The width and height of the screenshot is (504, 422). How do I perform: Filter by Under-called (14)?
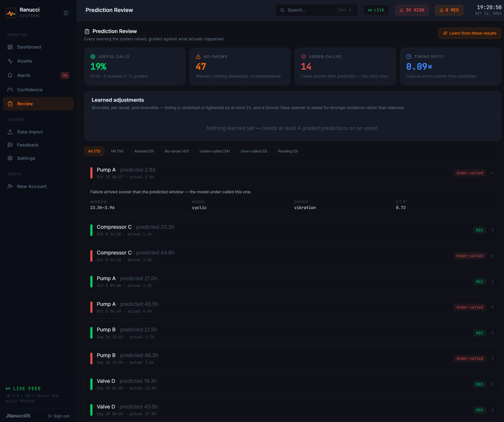[215, 151]
